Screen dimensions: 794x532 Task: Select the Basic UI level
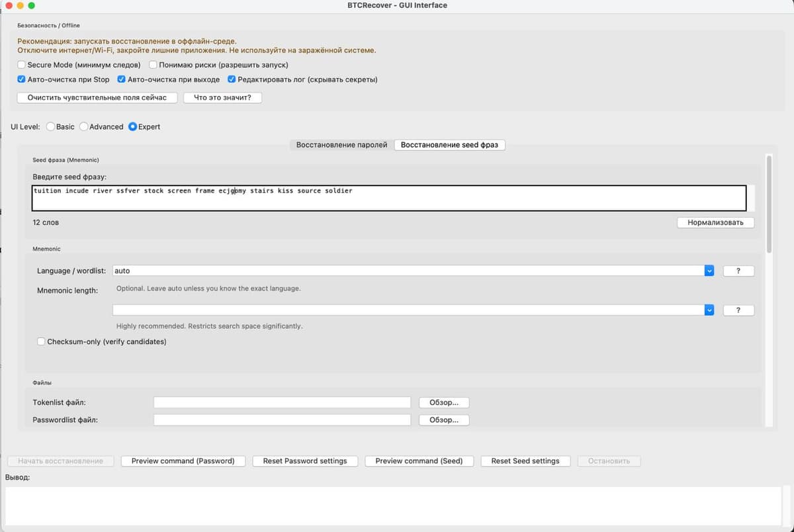[51, 126]
